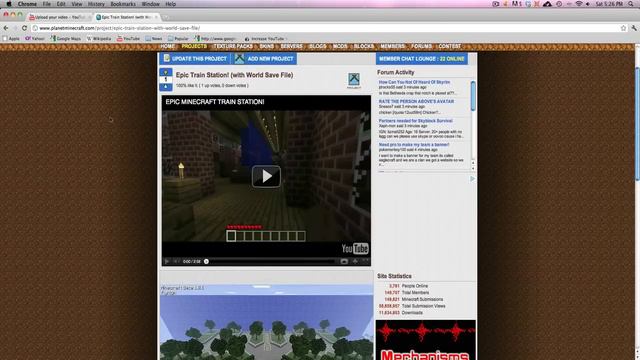Click the Google Maps bookmark
Viewport: 640px width, 360px height.
66,39
